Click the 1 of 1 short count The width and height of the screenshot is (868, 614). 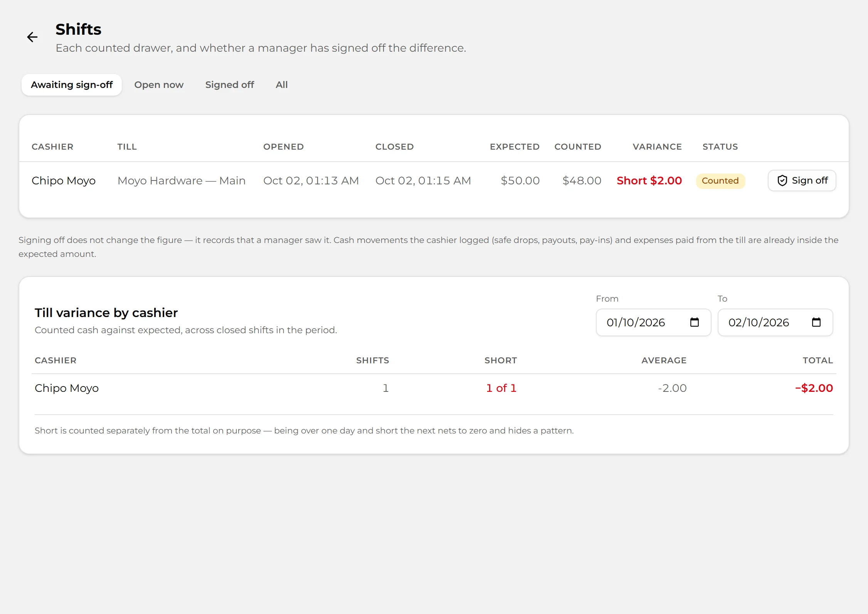tap(501, 388)
